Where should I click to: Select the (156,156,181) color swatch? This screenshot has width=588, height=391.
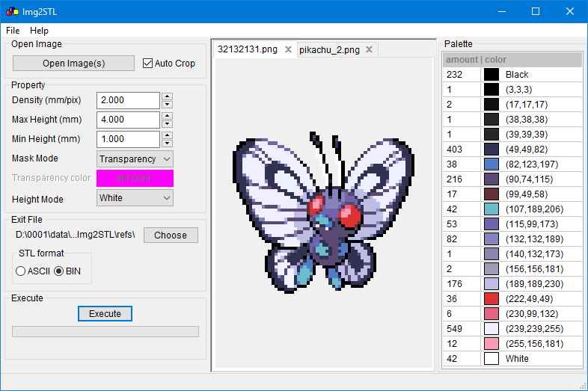pyautogui.click(x=491, y=269)
